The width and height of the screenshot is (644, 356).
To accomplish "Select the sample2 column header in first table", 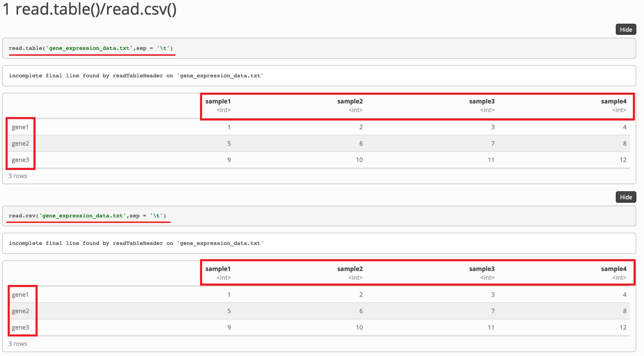I will (350, 101).
